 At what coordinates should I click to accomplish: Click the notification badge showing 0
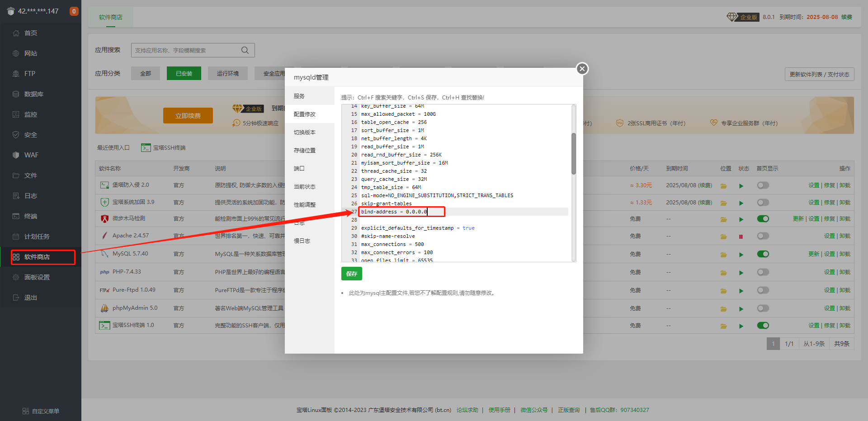(x=74, y=11)
